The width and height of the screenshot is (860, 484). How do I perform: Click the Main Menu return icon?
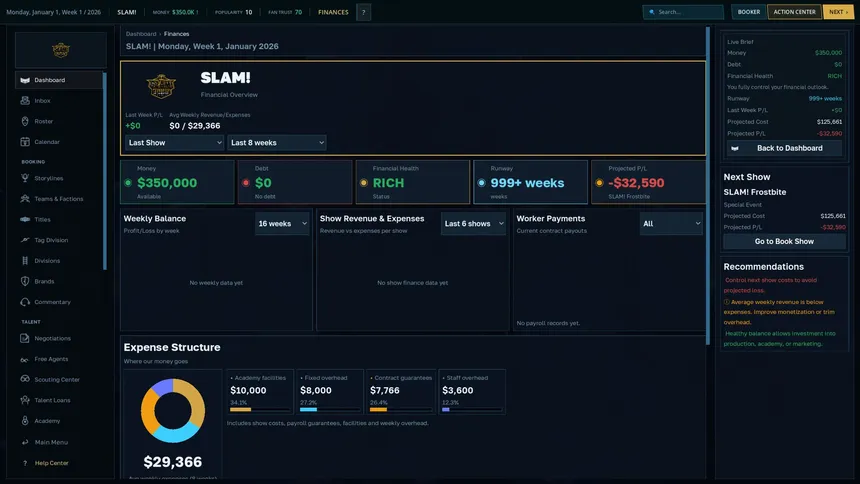tap(25, 442)
